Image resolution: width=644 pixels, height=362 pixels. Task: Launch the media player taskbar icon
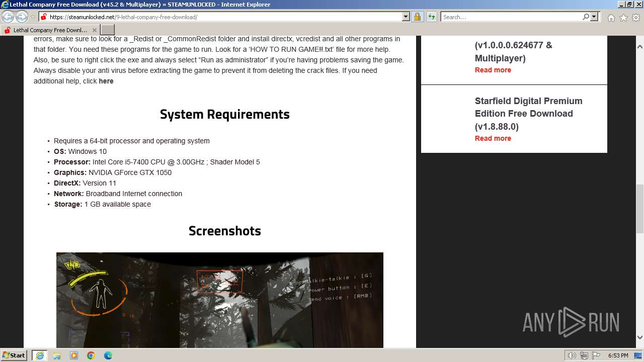click(x=74, y=355)
